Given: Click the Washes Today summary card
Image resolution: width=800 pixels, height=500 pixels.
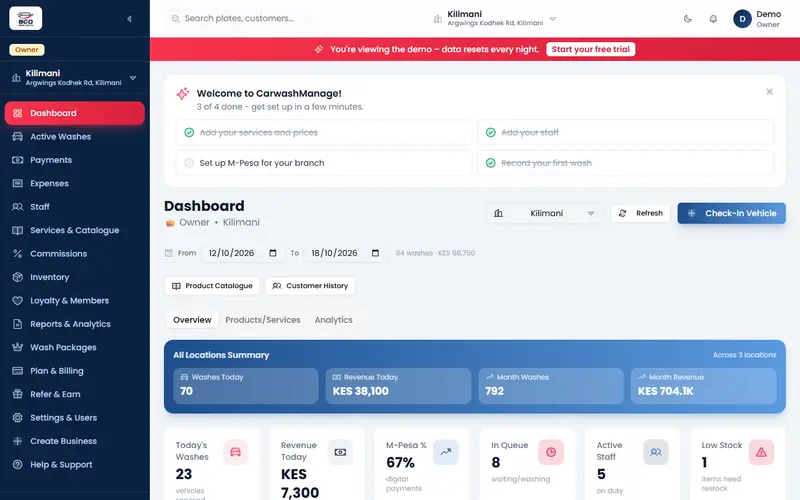Looking at the screenshot, I should coord(246,386).
